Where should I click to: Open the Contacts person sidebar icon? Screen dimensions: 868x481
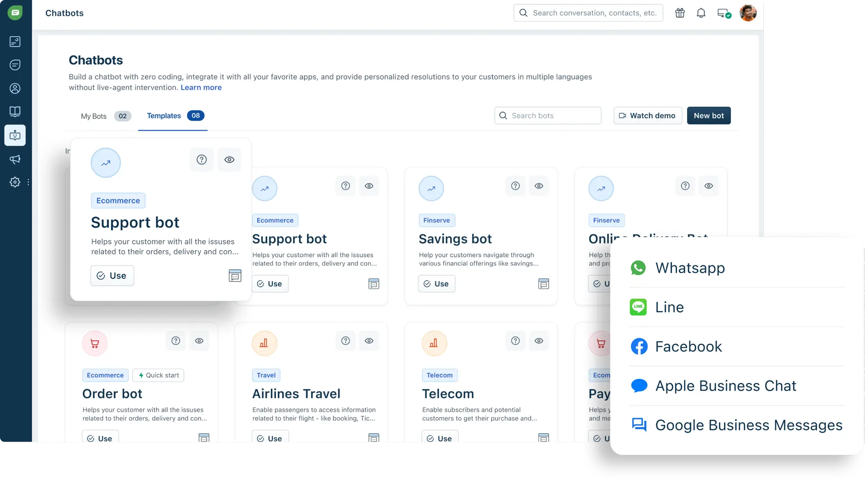tap(15, 89)
